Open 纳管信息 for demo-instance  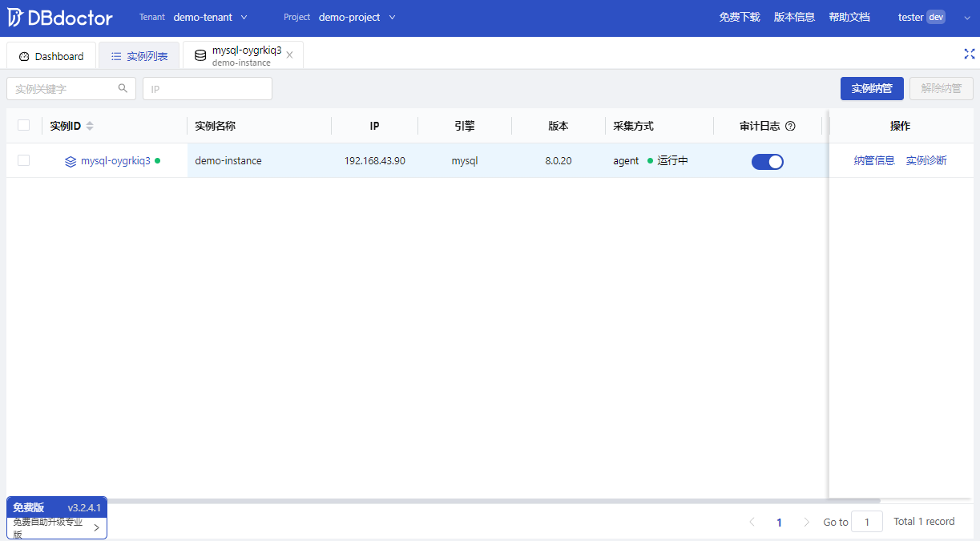coord(874,160)
